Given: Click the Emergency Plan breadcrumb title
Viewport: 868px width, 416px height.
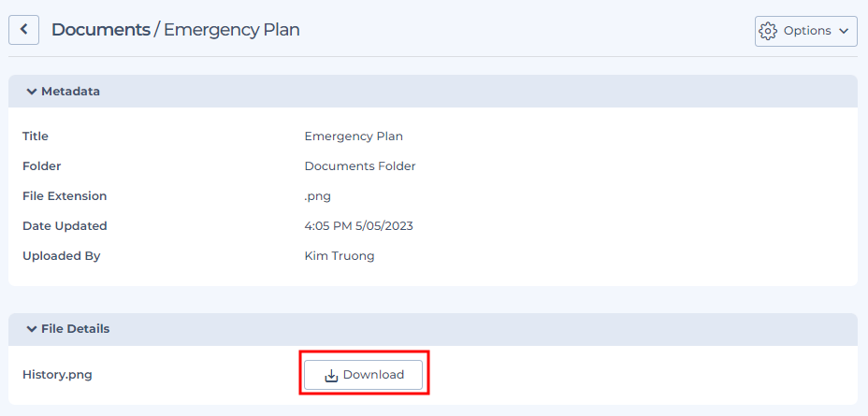Looking at the screenshot, I should pyautogui.click(x=231, y=30).
